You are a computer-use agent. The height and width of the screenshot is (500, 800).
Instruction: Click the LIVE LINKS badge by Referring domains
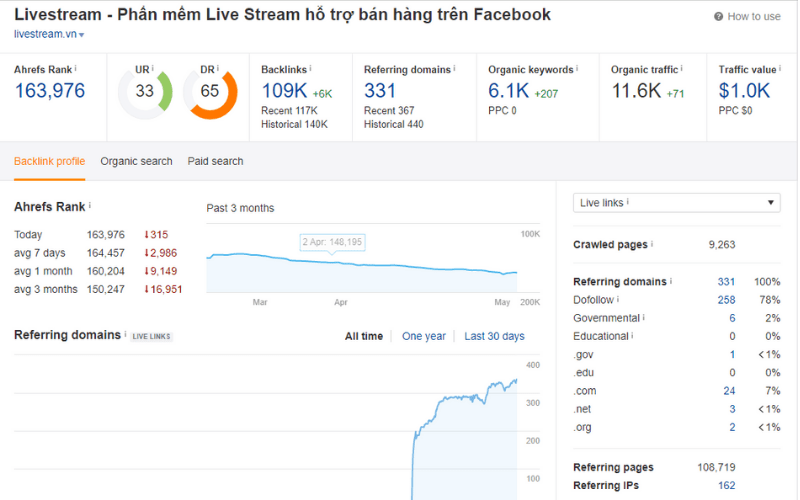(x=152, y=337)
